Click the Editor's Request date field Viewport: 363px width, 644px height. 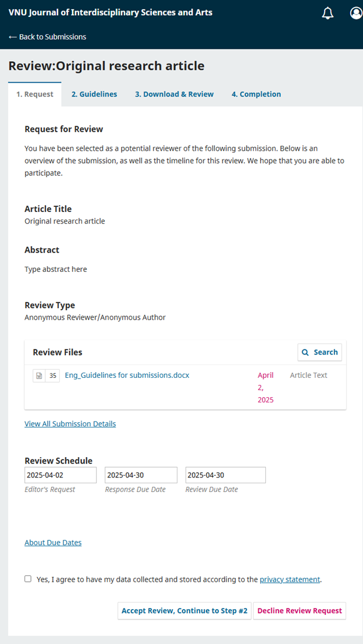61,475
